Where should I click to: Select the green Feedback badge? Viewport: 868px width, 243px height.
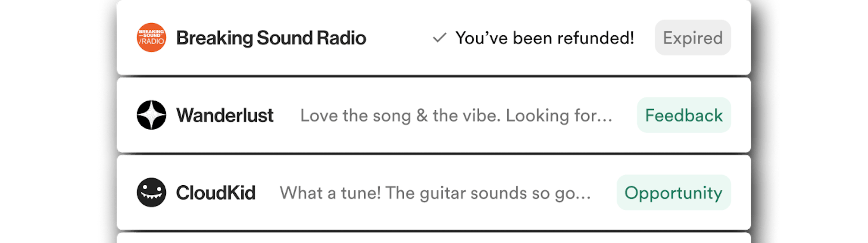pyautogui.click(x=684, y=115)
